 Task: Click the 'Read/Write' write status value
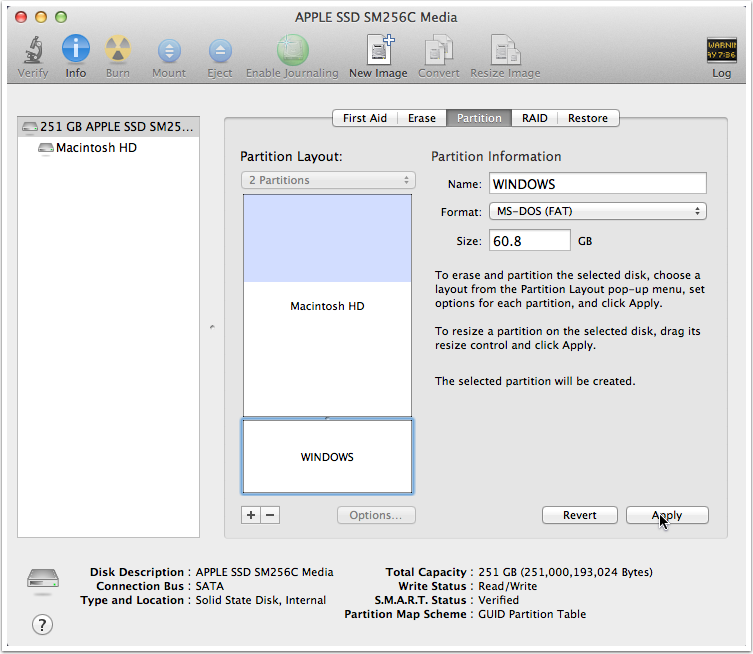click(508, 586)
